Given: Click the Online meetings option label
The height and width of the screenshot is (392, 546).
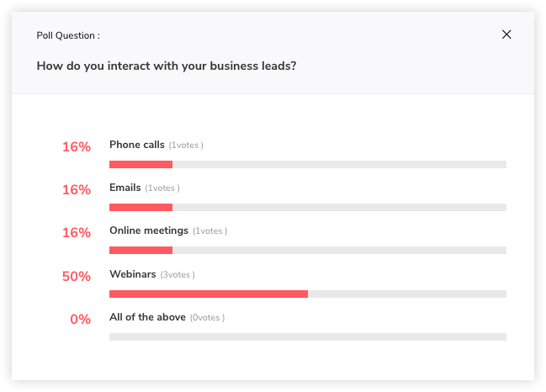Looking at the screenshot, I should pos(149,230).
